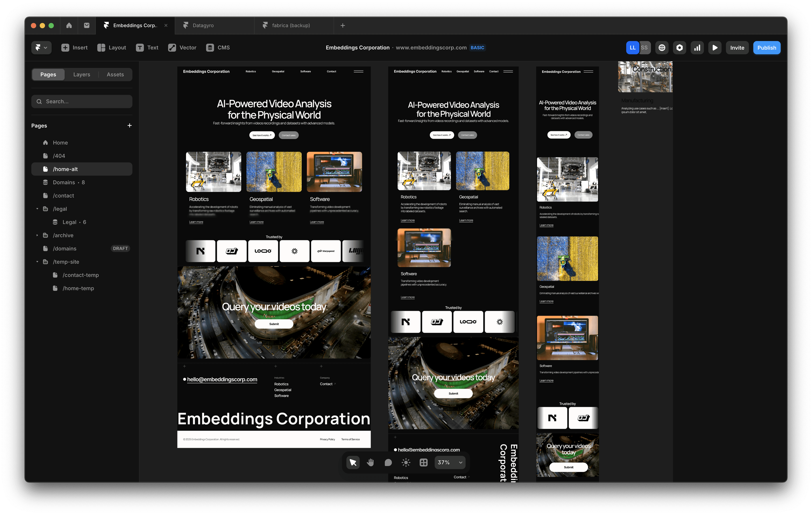The height and width of the screenshot is (515, 812).
Task: Expand the /archive folder
Action: (x=37, y=235)
